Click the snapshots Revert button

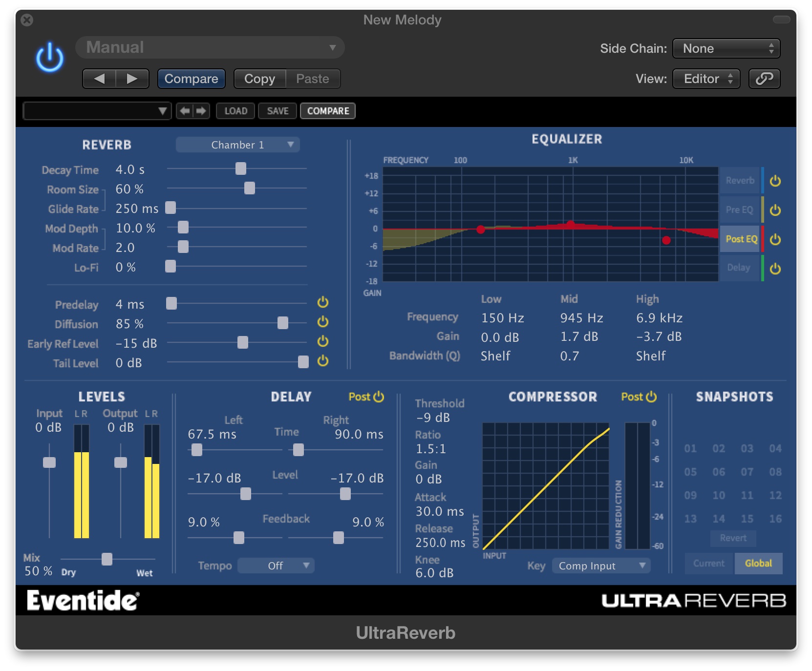pos(733,538)
